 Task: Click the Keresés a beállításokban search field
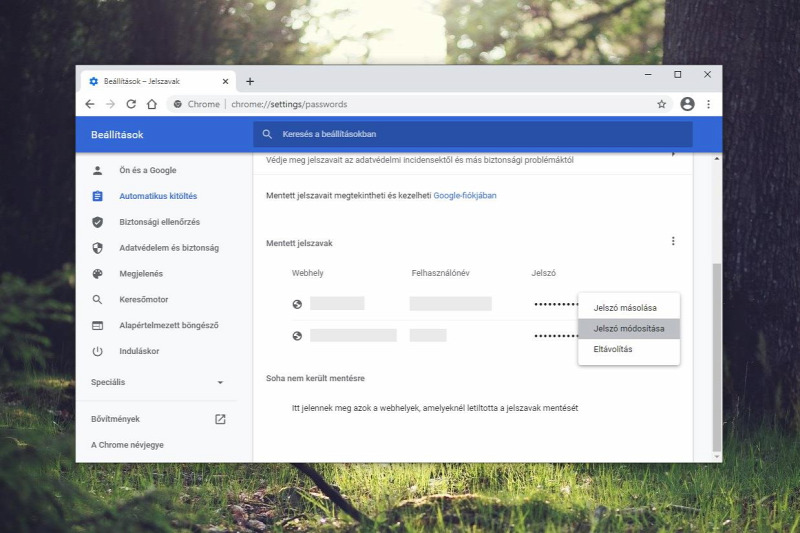472,134
